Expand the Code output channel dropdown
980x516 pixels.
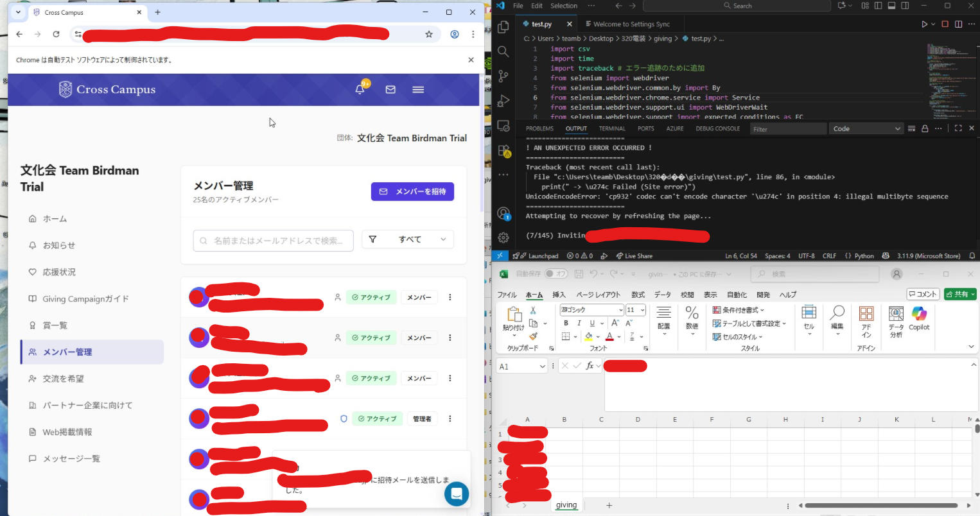click(866, 129)
